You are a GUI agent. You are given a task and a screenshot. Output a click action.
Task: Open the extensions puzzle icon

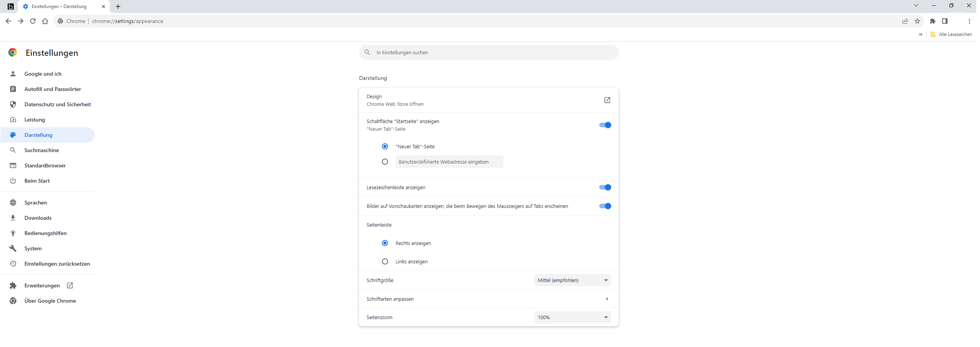[933, 21]
